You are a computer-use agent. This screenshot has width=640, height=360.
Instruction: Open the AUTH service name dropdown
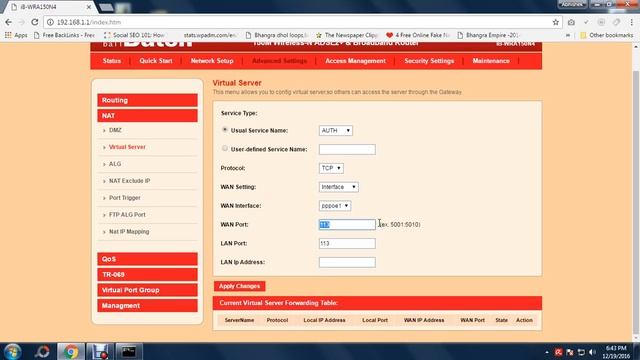(x=336, y=130)
